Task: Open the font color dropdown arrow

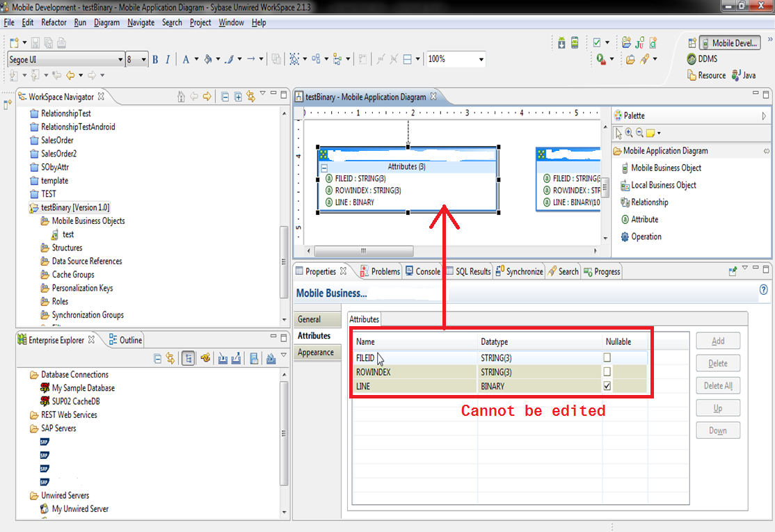Action: (196, 59)
